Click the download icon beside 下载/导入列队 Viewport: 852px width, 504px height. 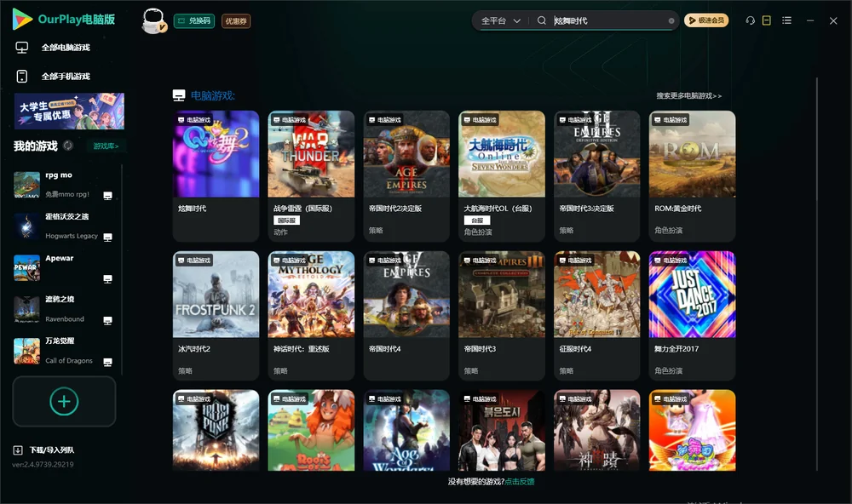click(x=18, y=450)
